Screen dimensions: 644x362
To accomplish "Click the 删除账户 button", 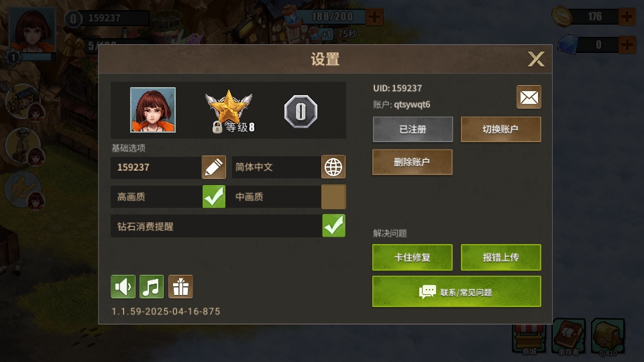I will tap(413, 162).
